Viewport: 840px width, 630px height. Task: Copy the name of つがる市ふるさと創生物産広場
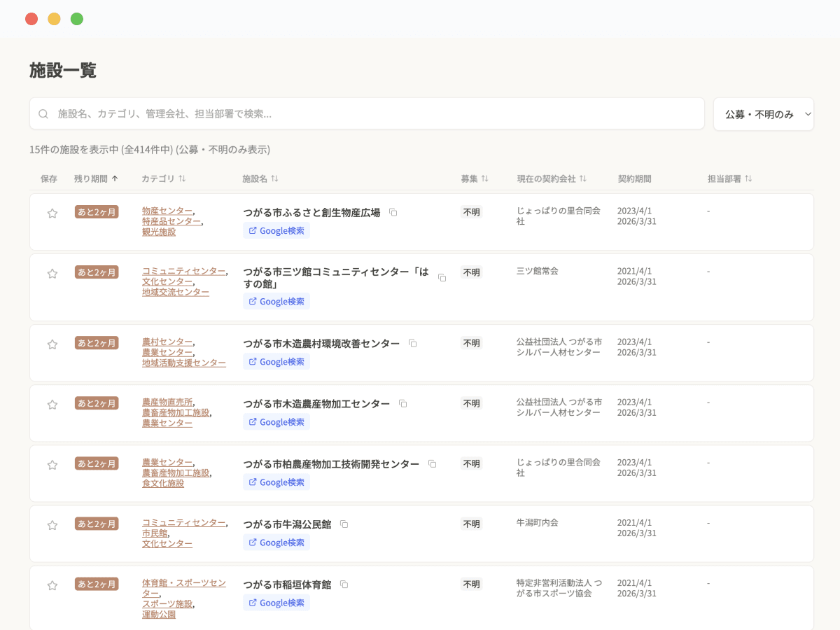click(393, 211)
